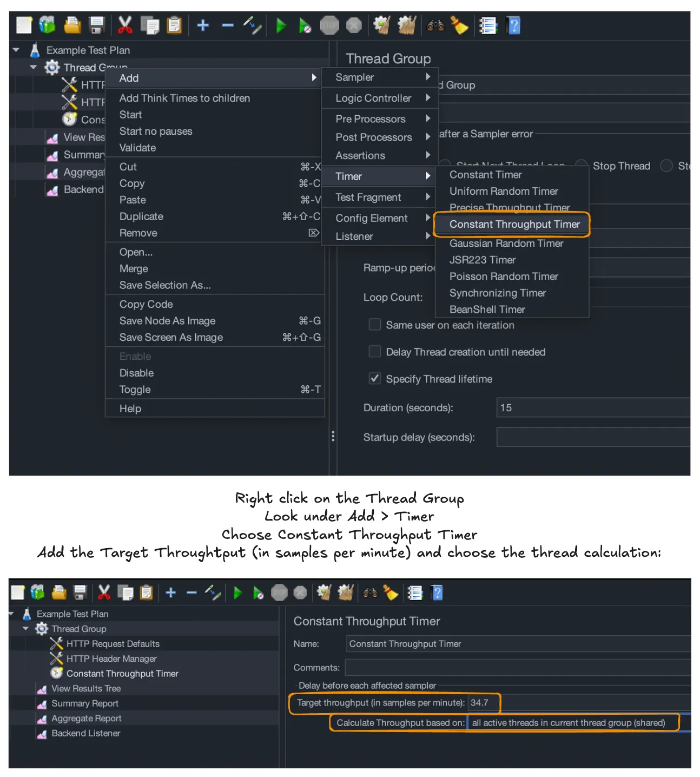Select HTTP Request Defaults in the tree
Screen dimensions: 700x777
click(113, 644)
